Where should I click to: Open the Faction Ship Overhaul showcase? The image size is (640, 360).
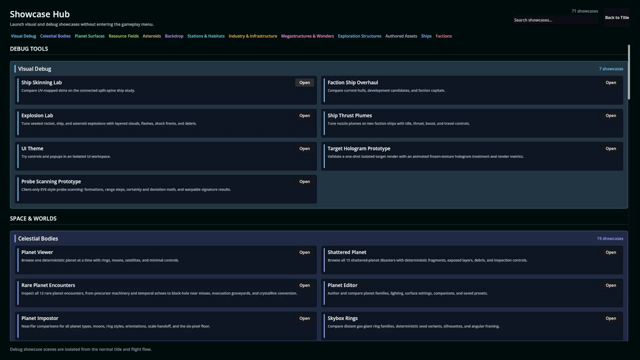(611, 82)
